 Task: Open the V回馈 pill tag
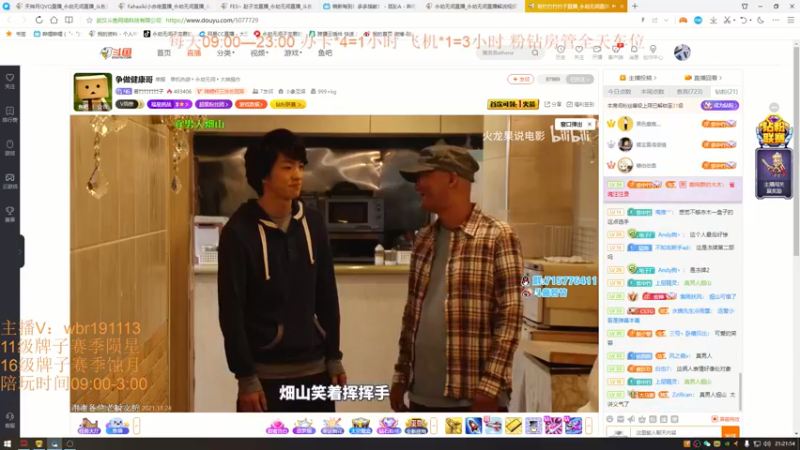point(129,104)
